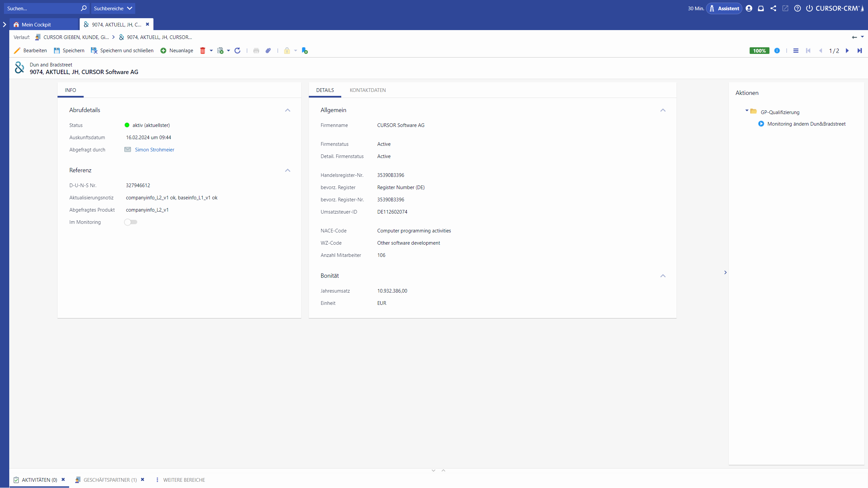Screen dimensions: 868x488
Task: Click the Simon Strohmeier link
Action: [x=154, y=150]
